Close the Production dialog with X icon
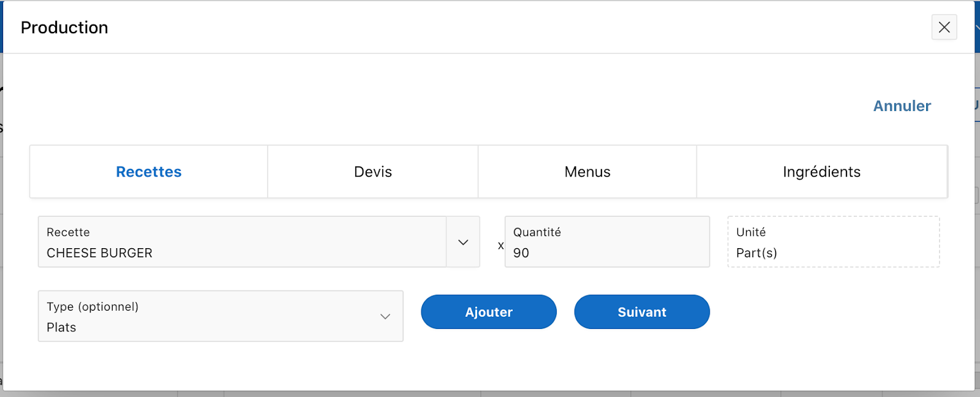 tap(944, 28)
